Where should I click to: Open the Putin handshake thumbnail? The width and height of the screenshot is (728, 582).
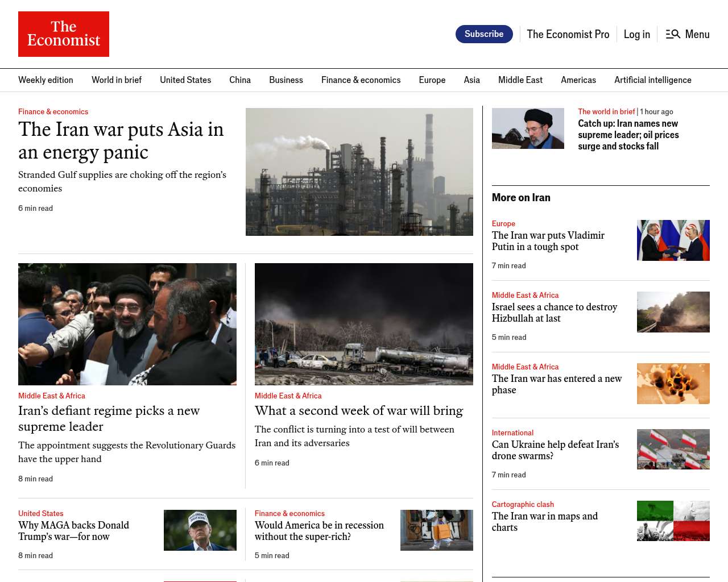pyautogui.click(x=673, y=240)
